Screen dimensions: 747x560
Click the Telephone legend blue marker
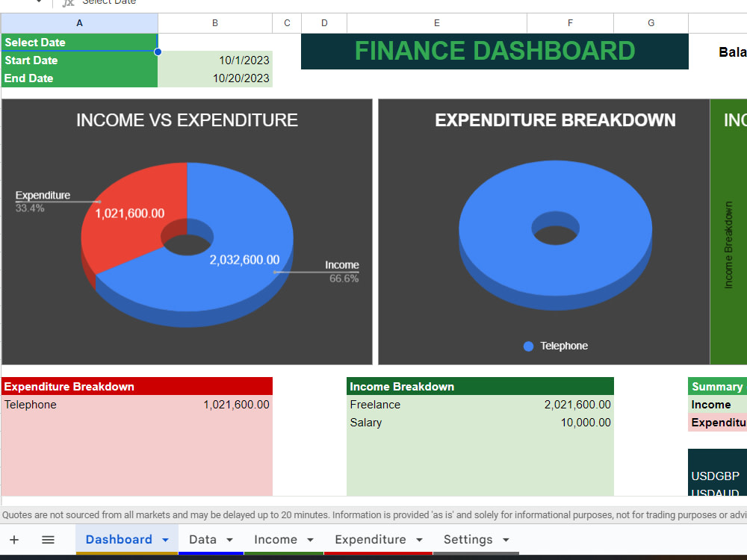[x=528, y=346]
